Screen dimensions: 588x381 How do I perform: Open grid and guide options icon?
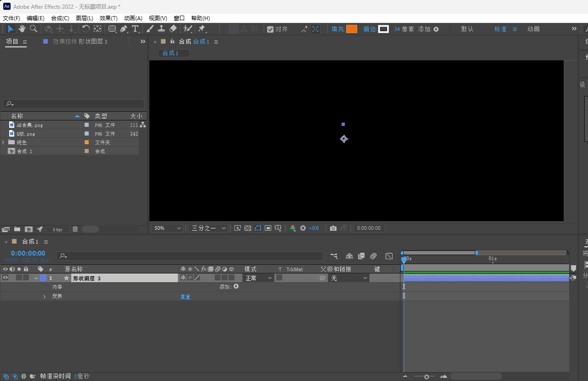[x=278, y=228]
